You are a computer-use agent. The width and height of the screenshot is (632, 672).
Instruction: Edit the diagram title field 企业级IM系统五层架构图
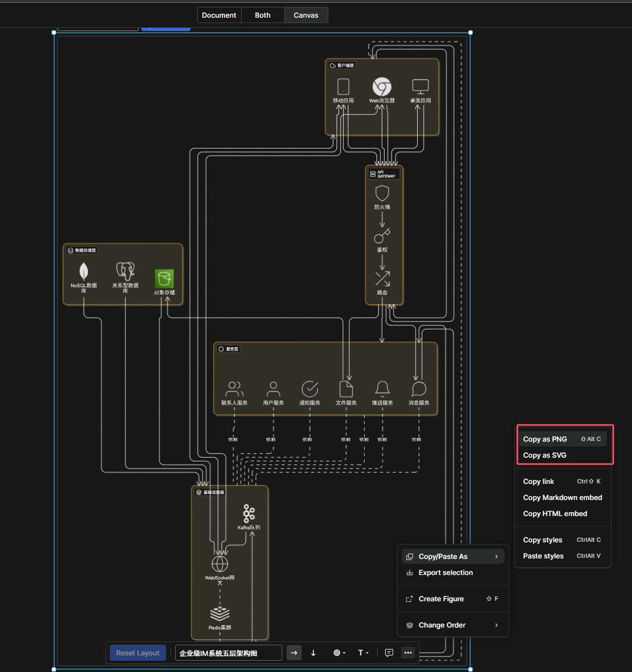tap(228, 653)
